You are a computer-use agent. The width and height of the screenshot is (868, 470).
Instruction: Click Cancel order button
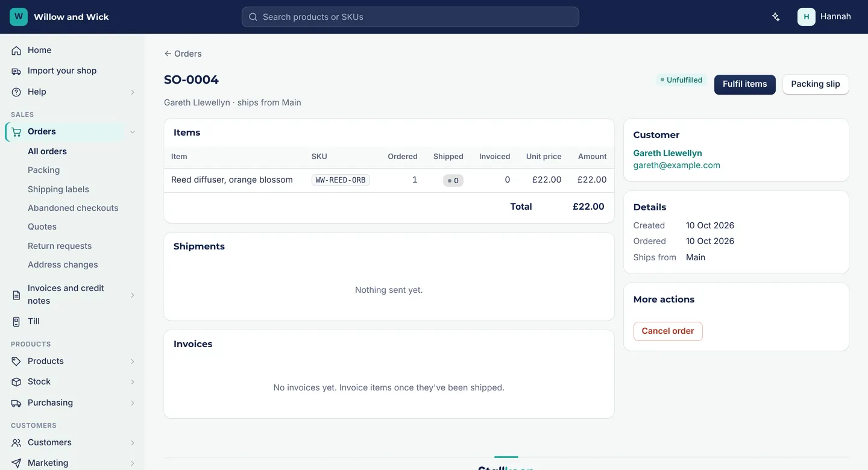pos(668,331)
